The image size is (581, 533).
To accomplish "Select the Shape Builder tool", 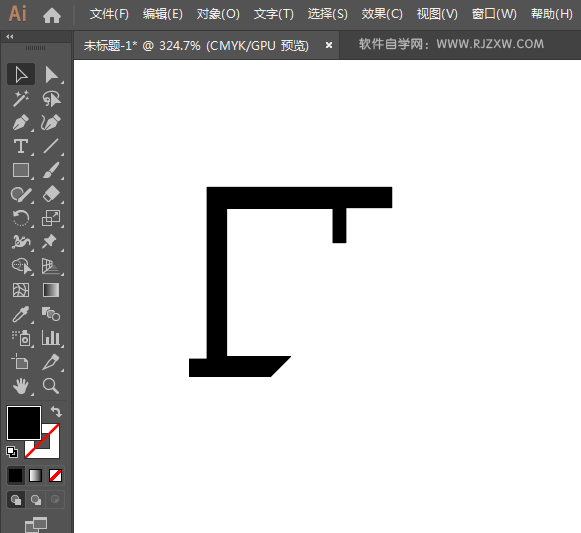I will pos(21,266).
